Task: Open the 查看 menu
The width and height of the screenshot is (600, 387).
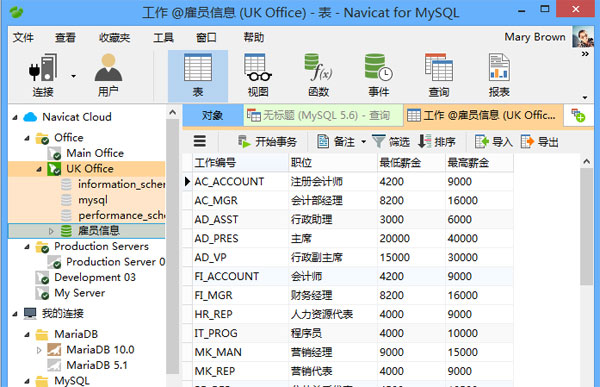Action: [x=65, y=38]
